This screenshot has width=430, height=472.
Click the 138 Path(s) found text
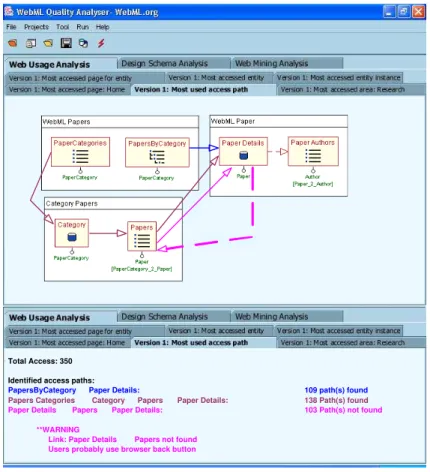point(336,400)
